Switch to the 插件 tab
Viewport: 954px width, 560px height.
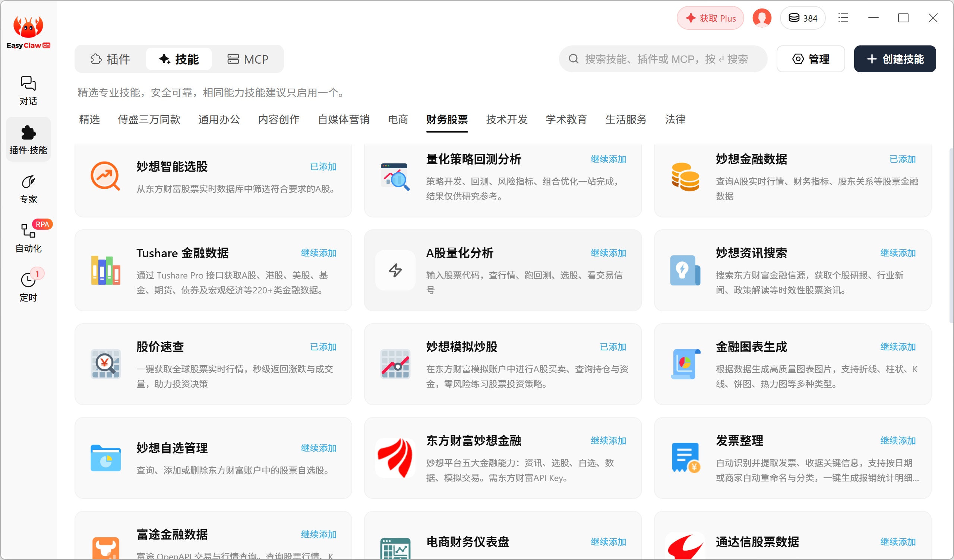click(x=111, y=59)
